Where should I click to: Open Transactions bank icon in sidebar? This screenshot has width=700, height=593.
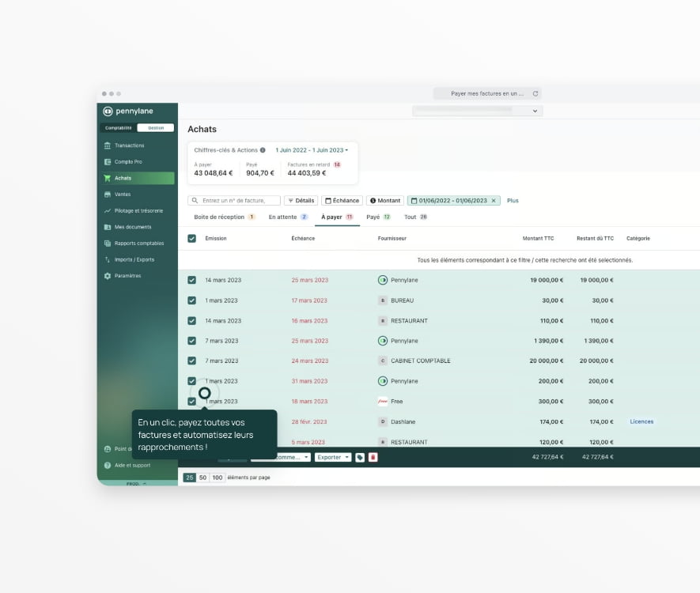(x=107, y=145)
